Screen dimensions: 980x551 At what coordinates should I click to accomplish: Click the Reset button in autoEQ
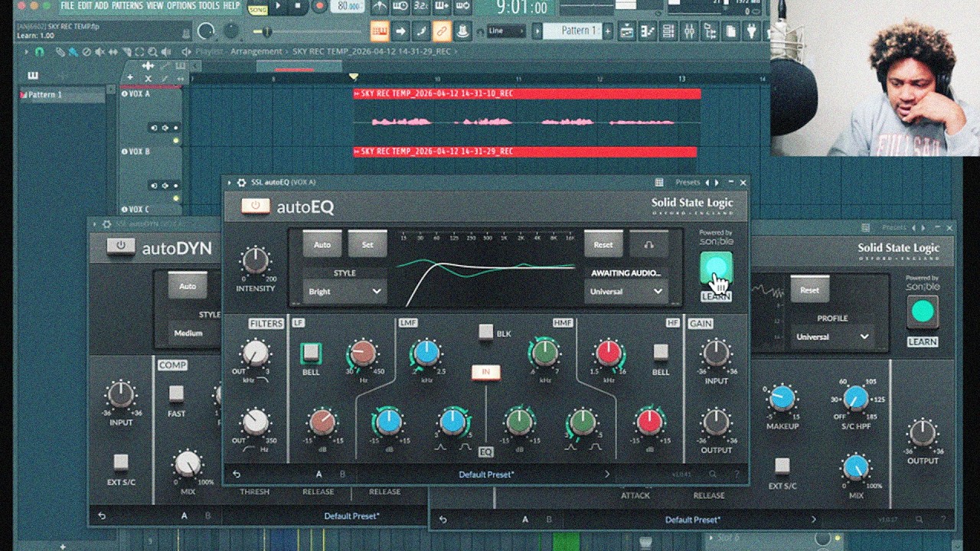[603, 245]
